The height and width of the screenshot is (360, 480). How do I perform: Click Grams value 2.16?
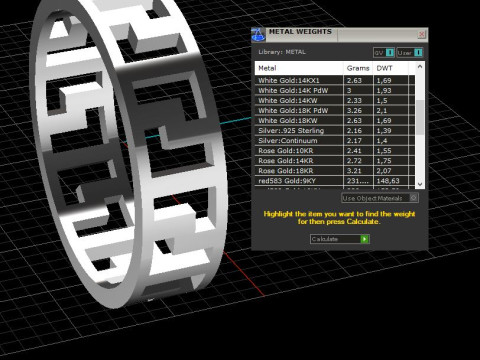tap(354, 130)
